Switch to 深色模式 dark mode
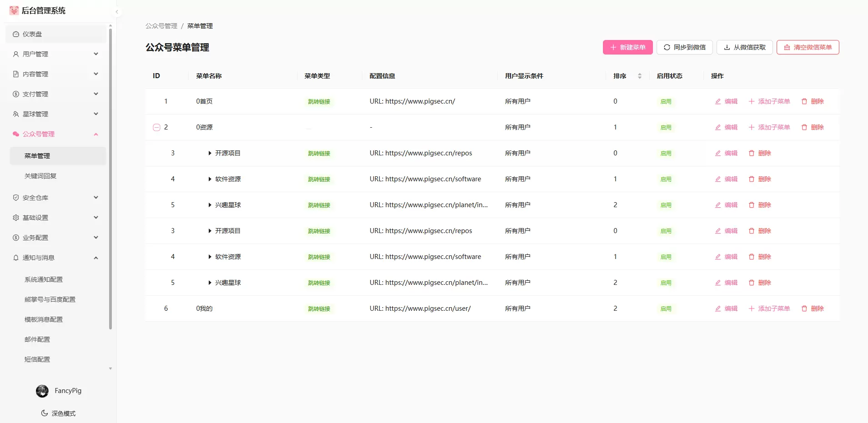The width and height of the screenshot is (868, 423). pos(58,413)
